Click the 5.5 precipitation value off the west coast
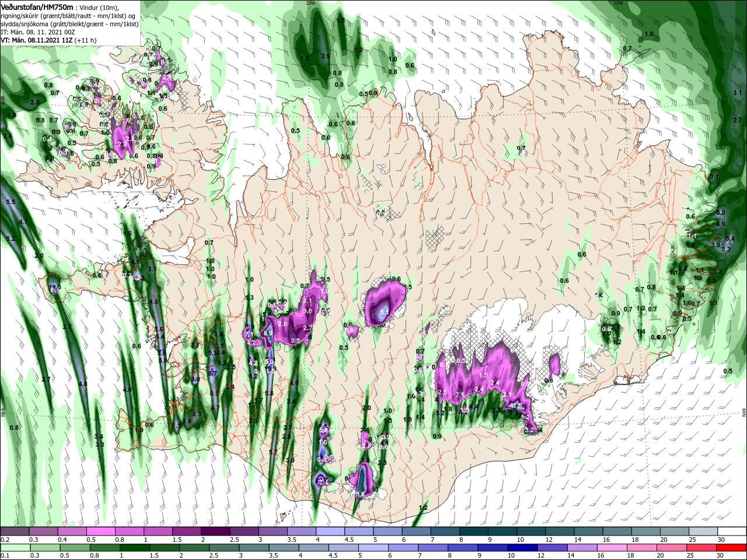 pyautogui.click(x=10, y=202)
